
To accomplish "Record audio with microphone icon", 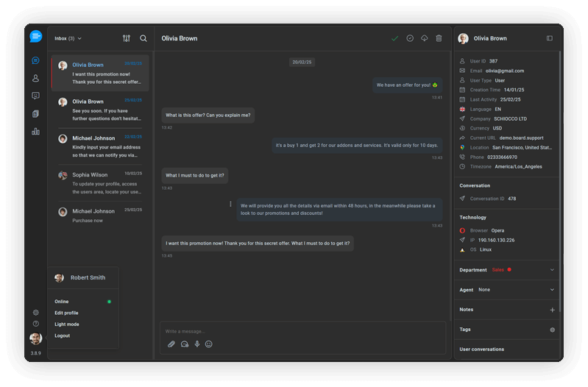I will click(x=197, y=344).
